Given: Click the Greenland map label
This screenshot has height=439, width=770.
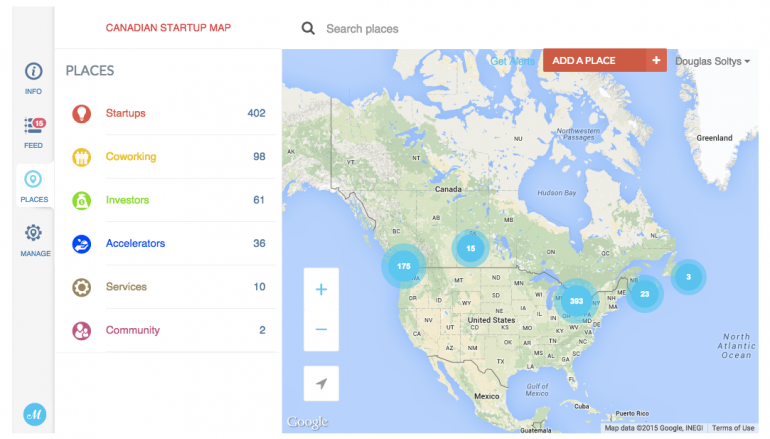Looking at the screenshot, I should (x=714, y=138).
